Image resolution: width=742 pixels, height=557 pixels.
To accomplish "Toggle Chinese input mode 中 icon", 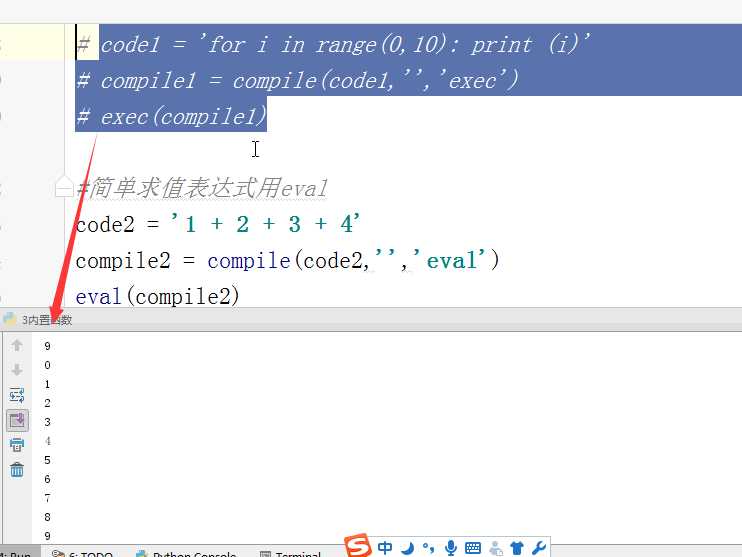I will pyautogui.click(x=385, y=548).
